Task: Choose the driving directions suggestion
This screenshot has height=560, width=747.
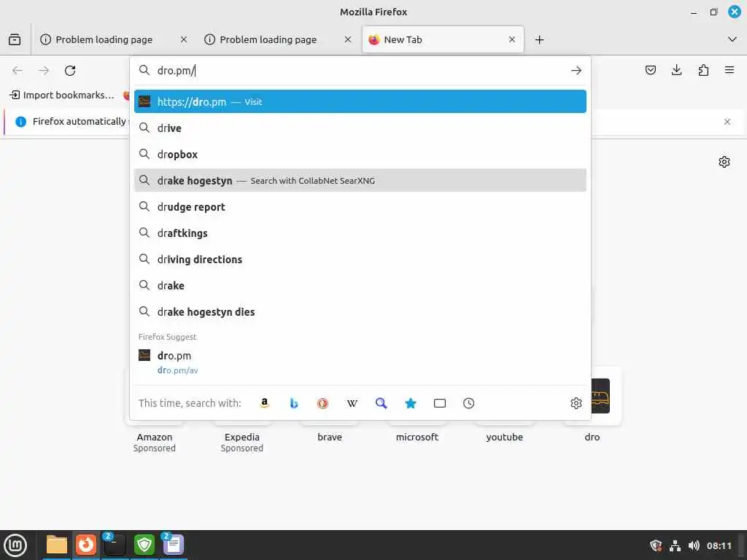Action: point(360,259)
